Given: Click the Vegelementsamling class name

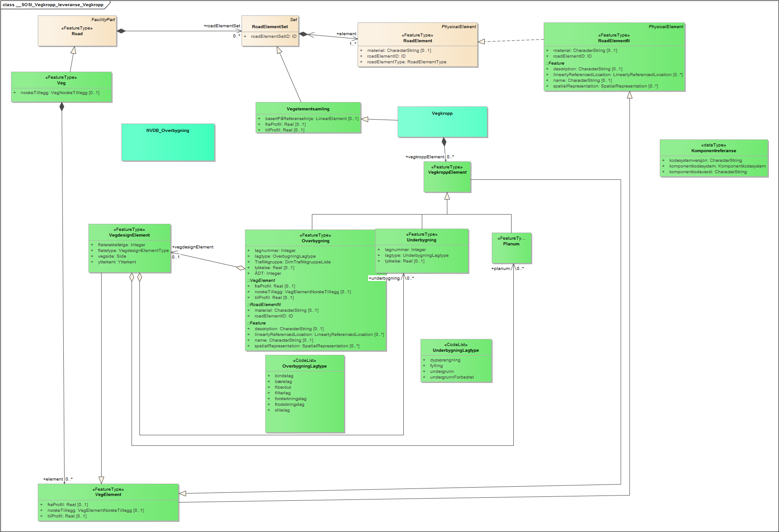Looking at the screenshot, I should [x=308, y=109].
